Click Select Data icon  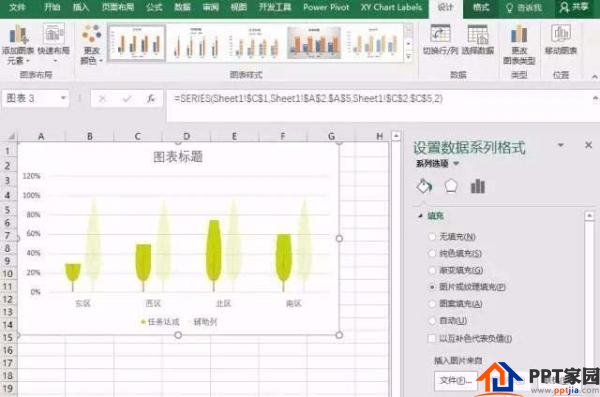coord(478,40)
